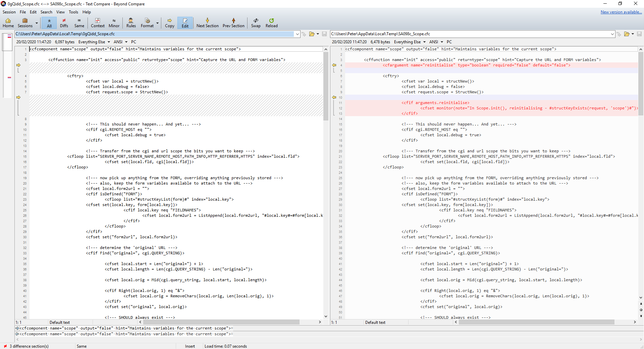Image resolution: width=644 pixels, height=349 pixels.
Task: Jump to the Prev Section
Action: click(233, 23)
